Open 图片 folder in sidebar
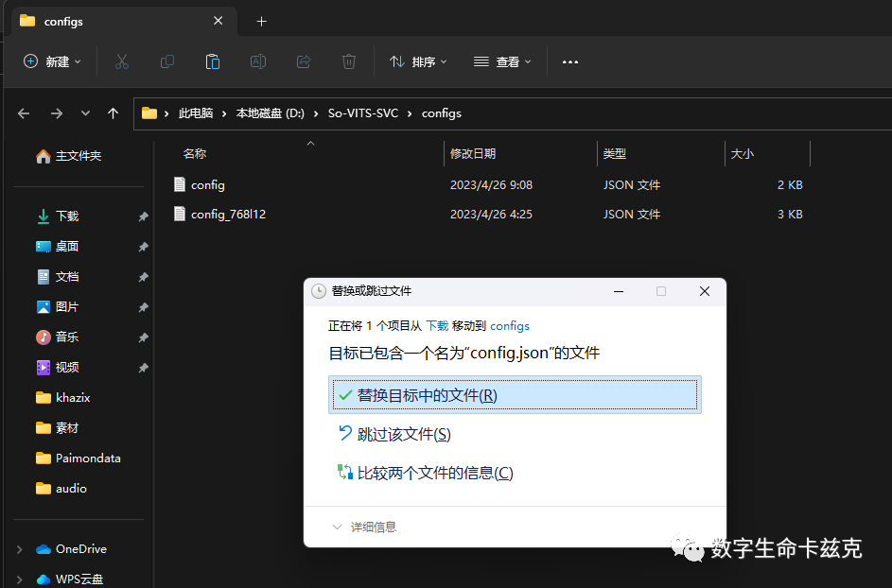892x588 pixels. click(67, 307)
